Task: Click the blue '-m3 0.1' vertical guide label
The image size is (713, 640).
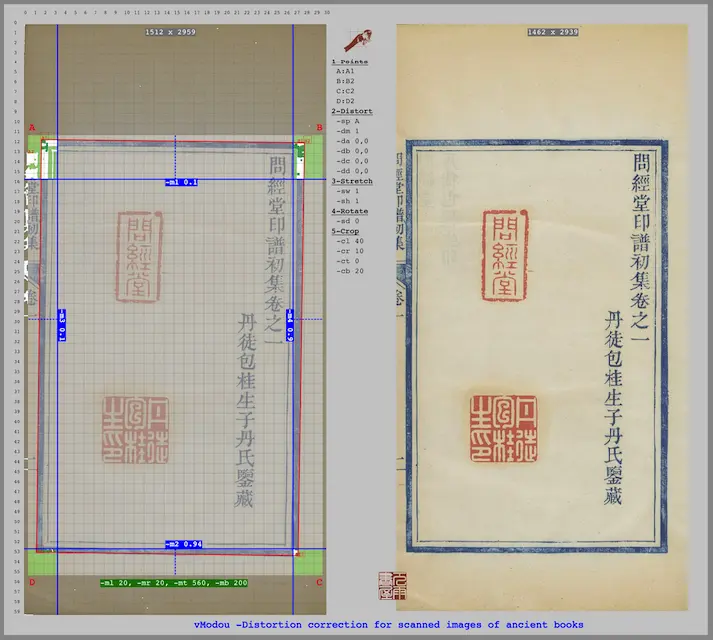Action: (x=62, y=325)
